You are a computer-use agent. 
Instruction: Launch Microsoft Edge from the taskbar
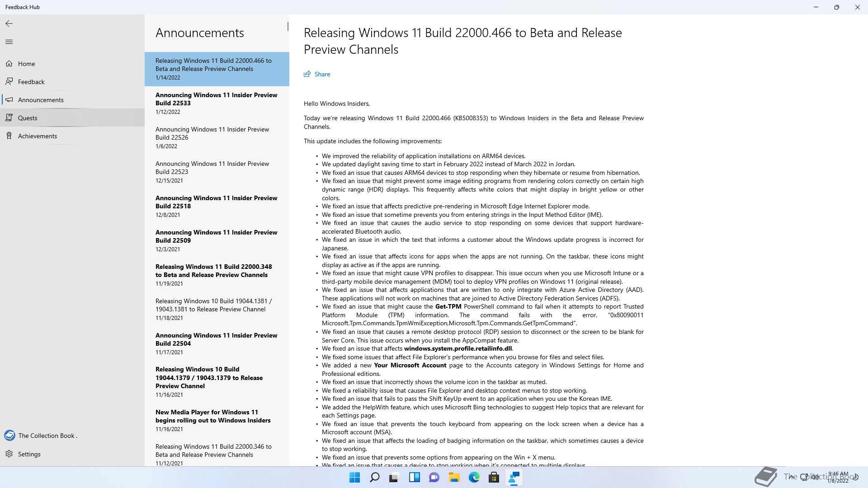(x=474, y=478)
